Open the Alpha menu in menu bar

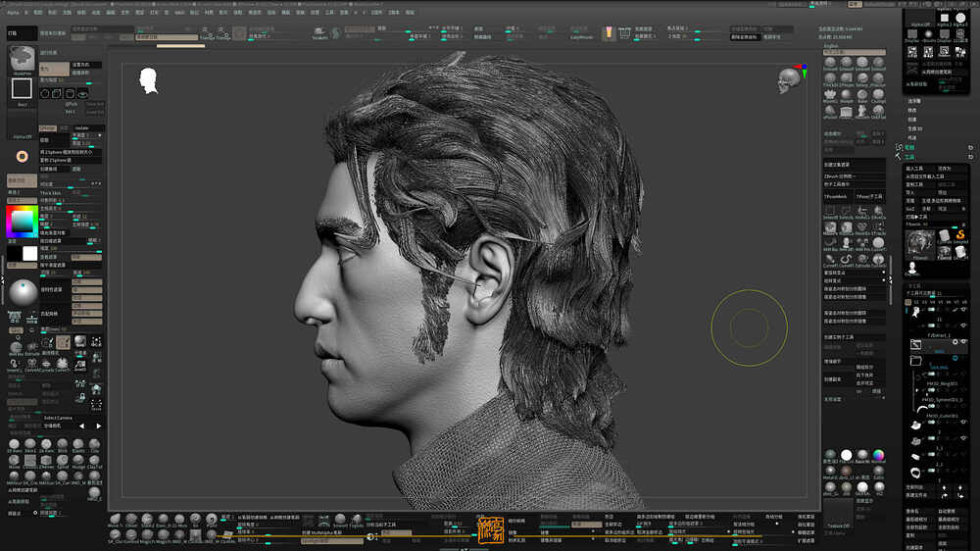click(13, 12)
